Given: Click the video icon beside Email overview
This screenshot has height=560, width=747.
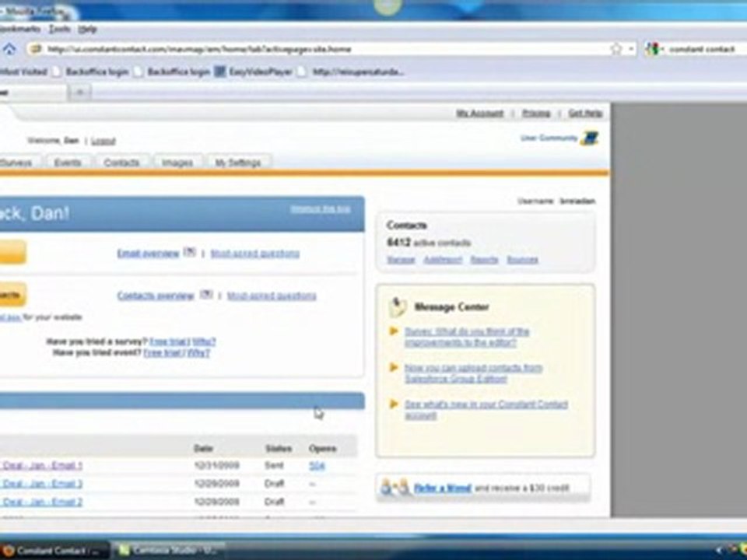Looking at the screenshot, I should tap(190, 252).
